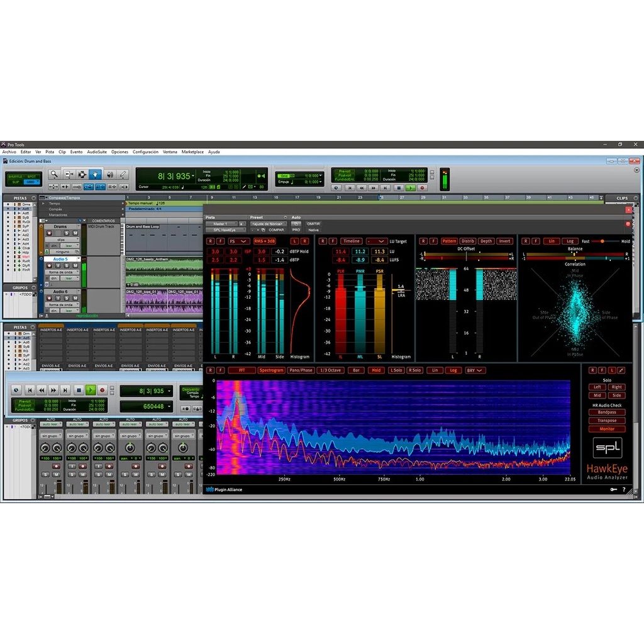Select the Pencil tool

click(123, 175)
